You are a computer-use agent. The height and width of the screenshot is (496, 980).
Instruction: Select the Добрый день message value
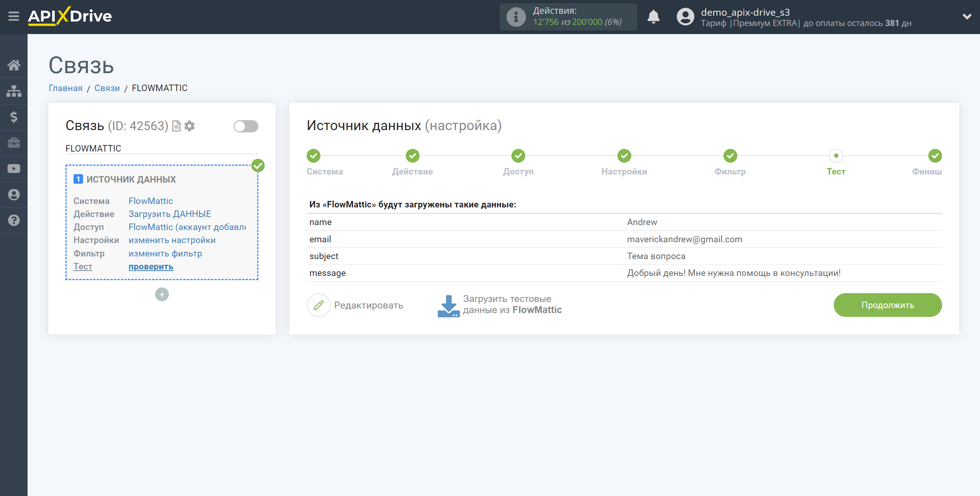coord(734,273)
